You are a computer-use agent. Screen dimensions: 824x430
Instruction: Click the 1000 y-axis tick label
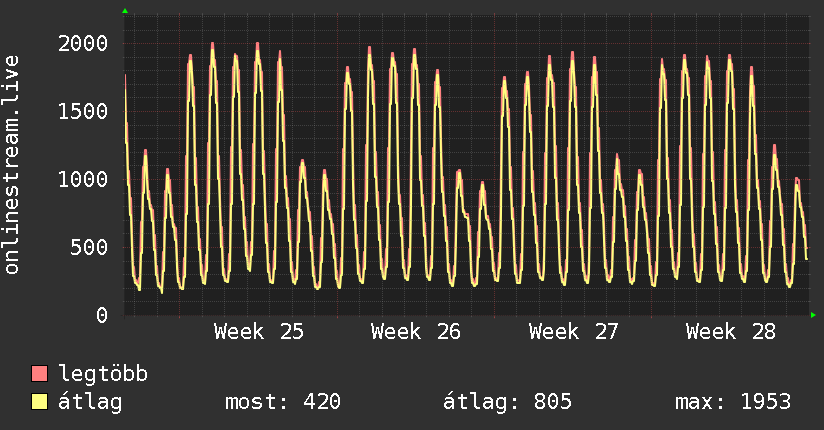coord(83,180)
